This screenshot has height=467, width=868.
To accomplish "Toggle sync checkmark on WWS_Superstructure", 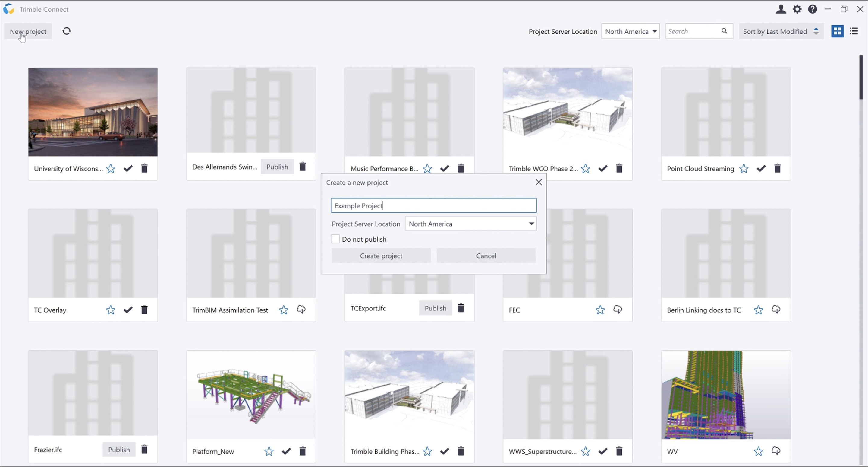I will pyautogui.click(x=603, y=450).
